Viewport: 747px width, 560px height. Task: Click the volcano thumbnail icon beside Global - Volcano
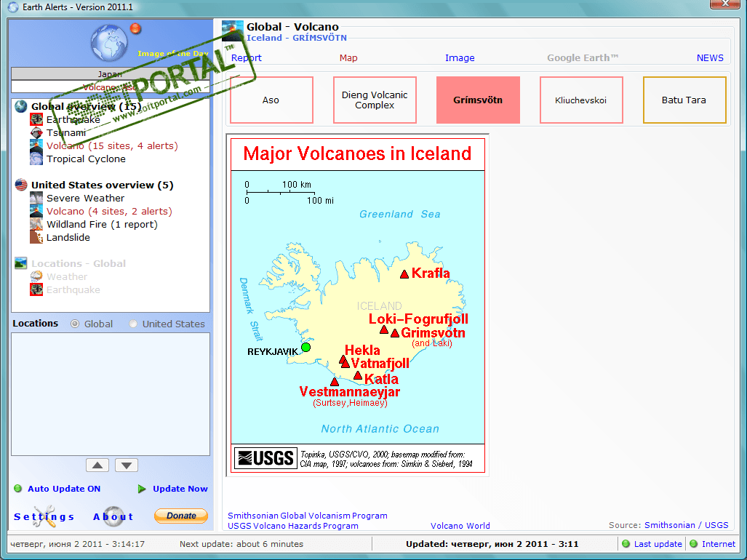tap(233, 31)
